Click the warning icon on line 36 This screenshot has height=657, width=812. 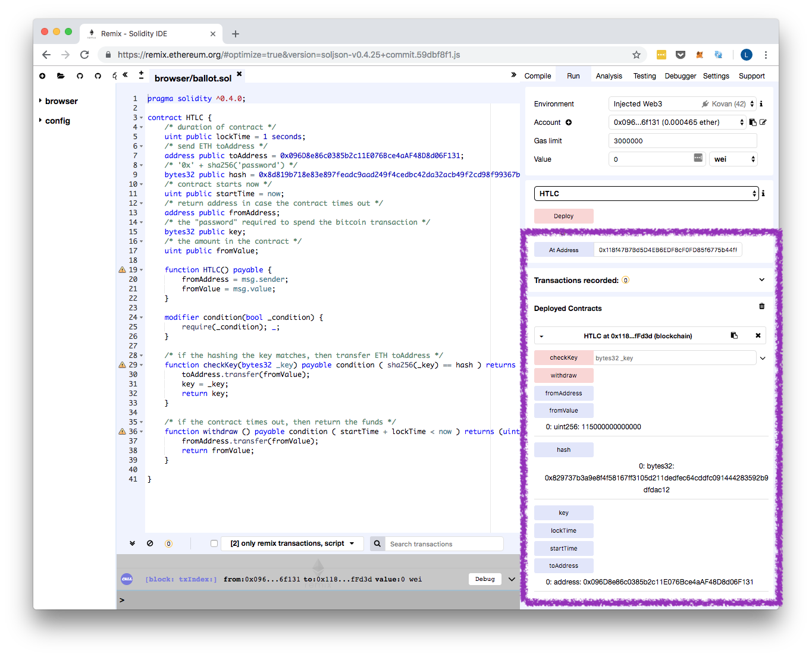(x=122, y=432)
